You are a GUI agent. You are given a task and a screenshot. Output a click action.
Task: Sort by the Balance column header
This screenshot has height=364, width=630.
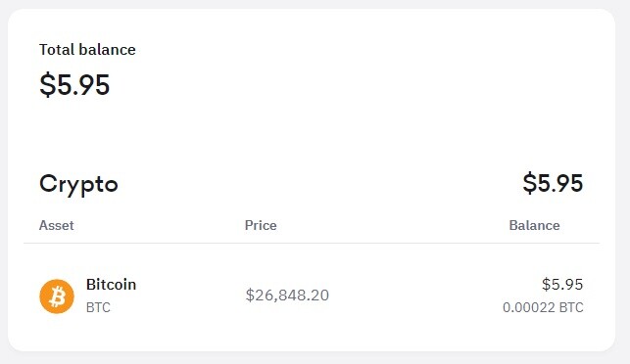tap(534, 225)
